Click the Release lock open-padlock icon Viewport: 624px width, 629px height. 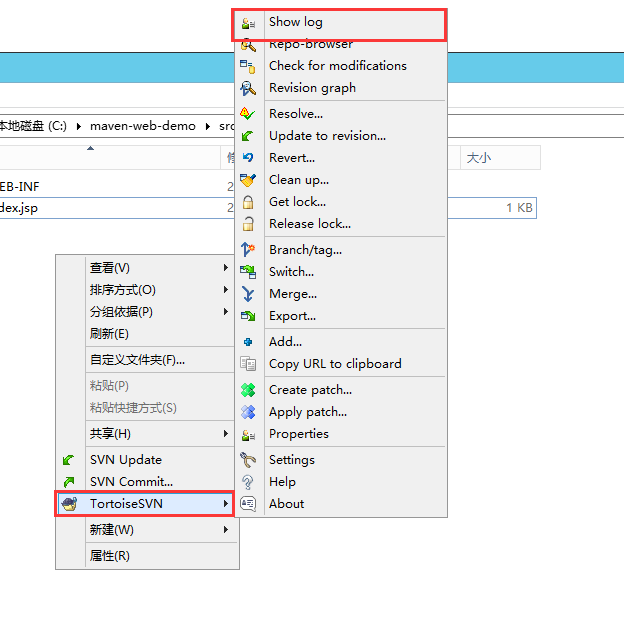[248, 224]
